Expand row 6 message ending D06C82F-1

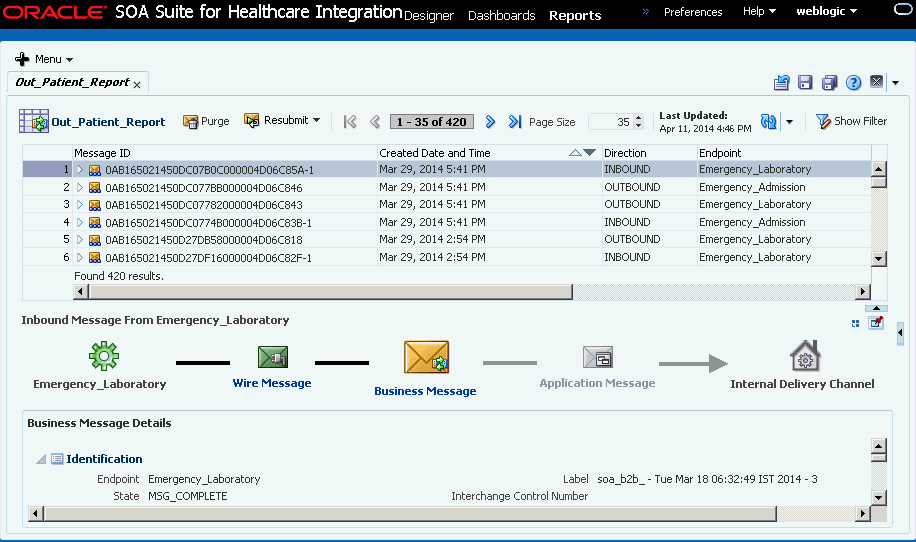click(80, 258)
